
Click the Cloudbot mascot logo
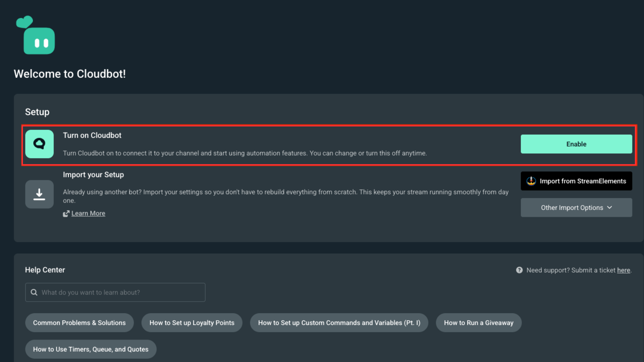35,35
